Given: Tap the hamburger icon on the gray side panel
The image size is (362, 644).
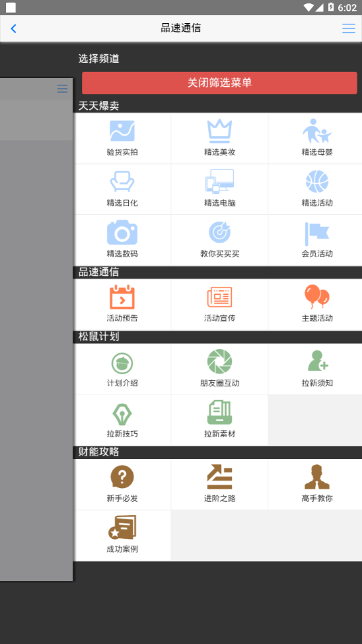Looking at the screenshot, I should coord(62,89).
